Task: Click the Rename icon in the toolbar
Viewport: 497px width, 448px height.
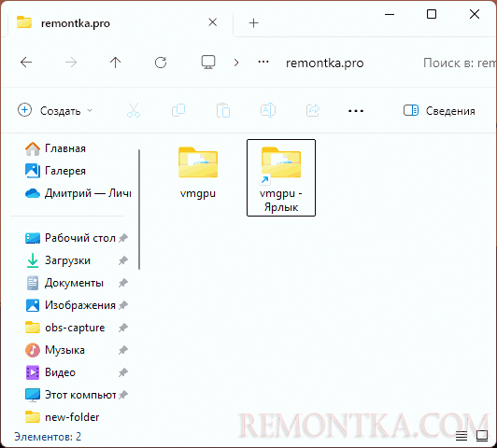Action: (268, 110)
